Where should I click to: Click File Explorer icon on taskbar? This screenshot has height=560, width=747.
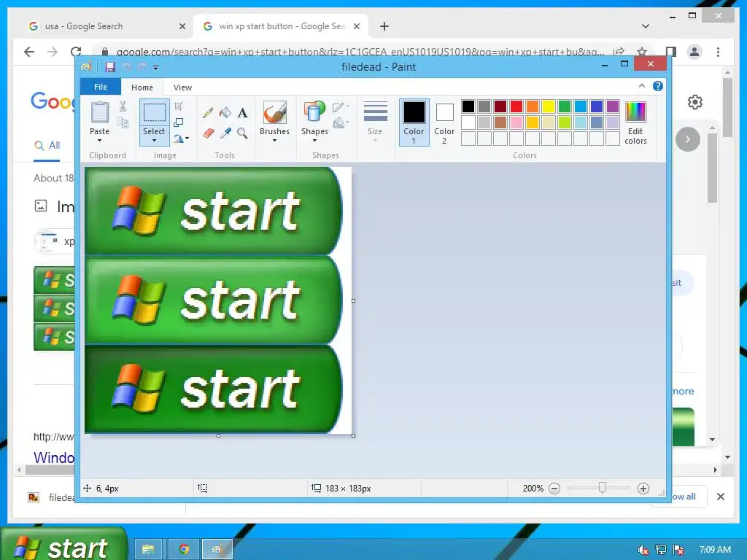[x=148, y=550]
